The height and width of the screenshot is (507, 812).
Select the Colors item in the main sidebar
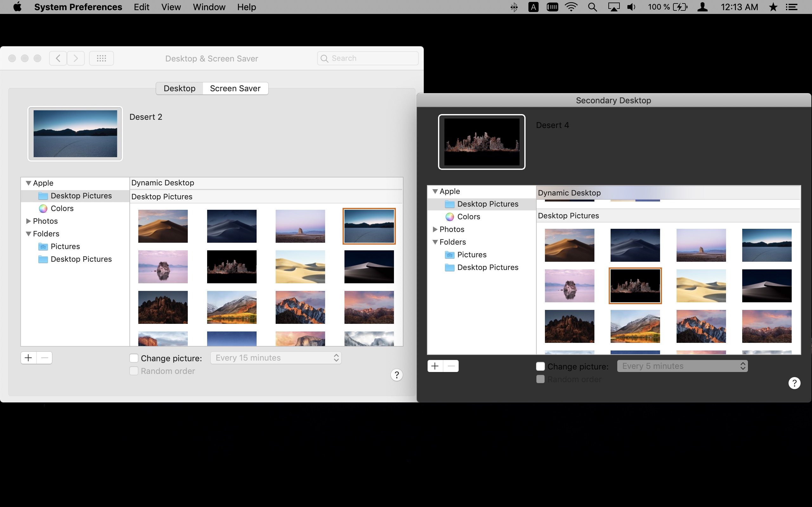point(62,209)
